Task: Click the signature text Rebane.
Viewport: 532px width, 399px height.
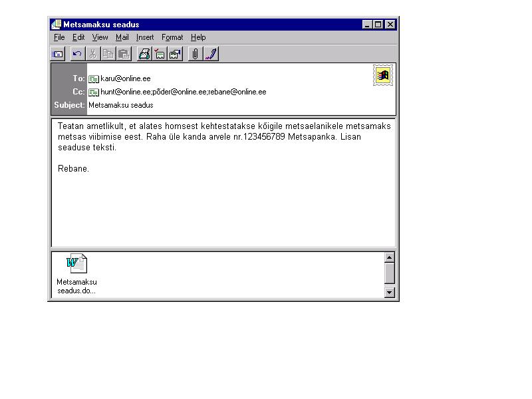Action: pyautogui.click(x=73, y=169)
